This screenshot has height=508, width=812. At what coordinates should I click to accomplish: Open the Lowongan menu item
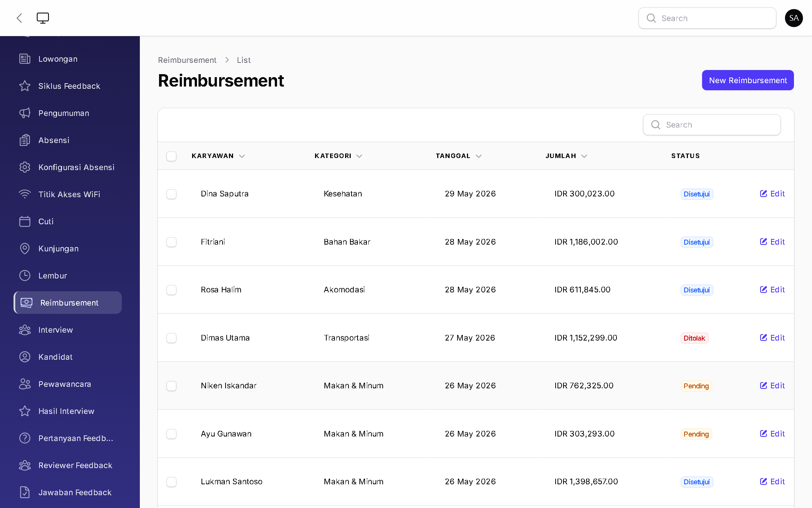68,59
